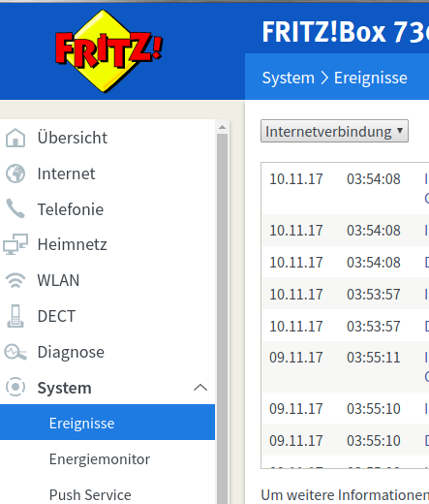The height and width of the screenshot is (504, 429).
Task: Click System in the breadcrumb
Action: coord(289,78)
